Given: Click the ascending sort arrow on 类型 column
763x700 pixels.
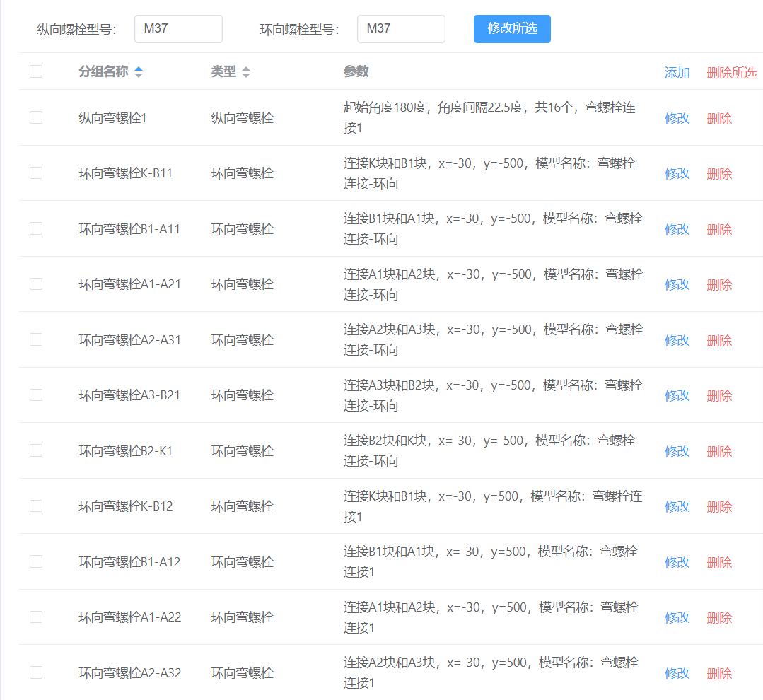Looking at the screenshot, I should point(246,68).
